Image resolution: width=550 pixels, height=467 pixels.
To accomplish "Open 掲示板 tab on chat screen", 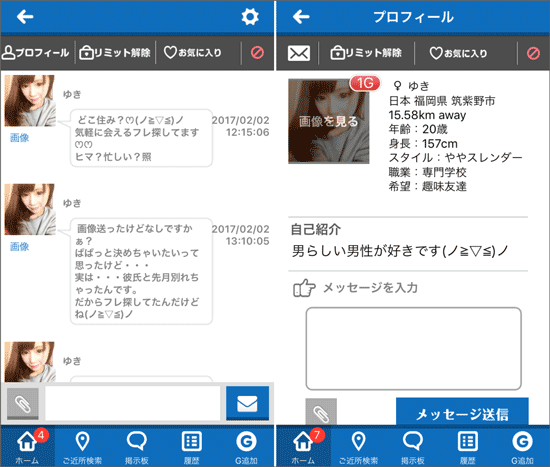I will [x=137, y=446].
